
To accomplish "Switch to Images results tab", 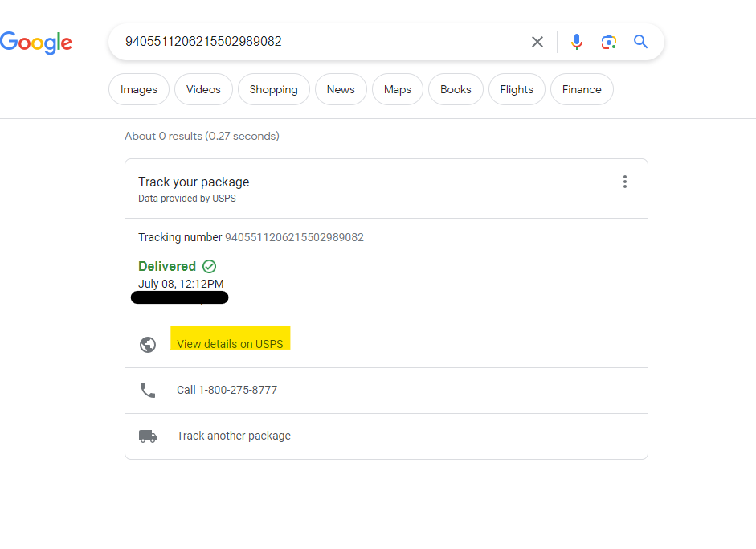I will click(139, 89).
